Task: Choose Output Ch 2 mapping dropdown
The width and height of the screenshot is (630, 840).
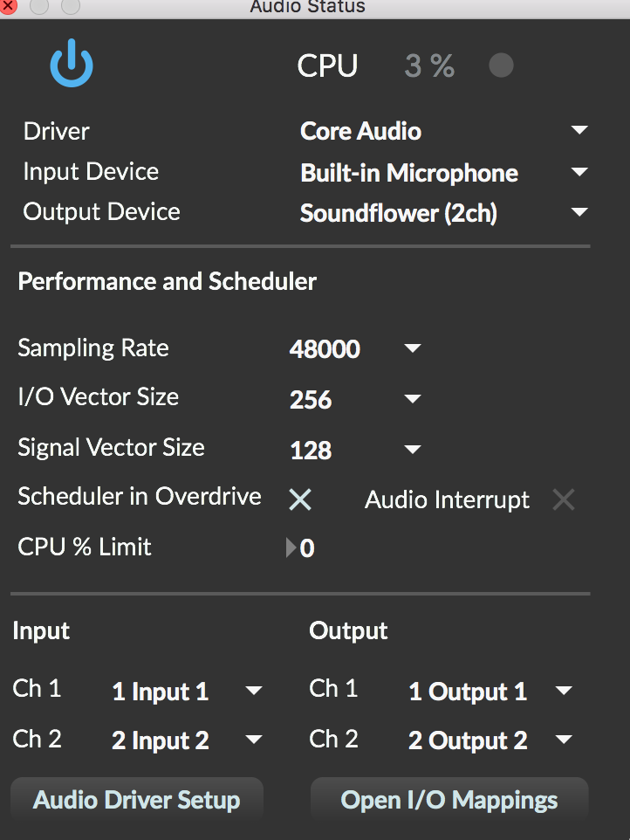Action: [490, 740]
